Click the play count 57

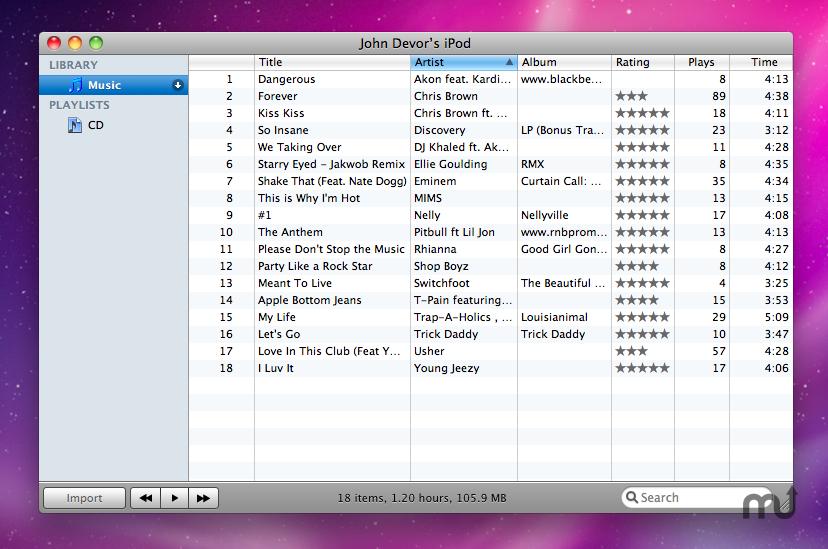click(x=719, y=351)
